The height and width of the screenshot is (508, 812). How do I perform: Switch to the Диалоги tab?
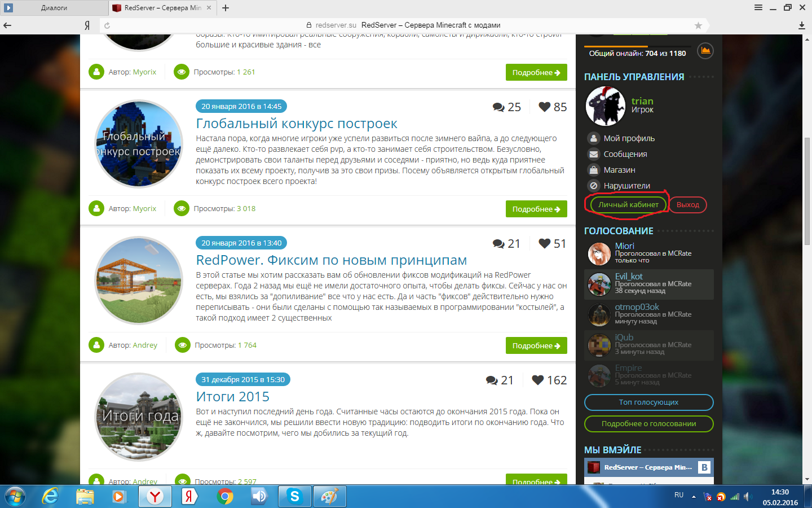point(54,8)
